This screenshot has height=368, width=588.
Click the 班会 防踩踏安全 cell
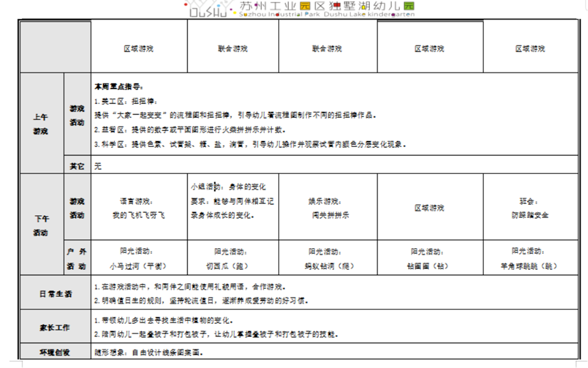[530, 208]
